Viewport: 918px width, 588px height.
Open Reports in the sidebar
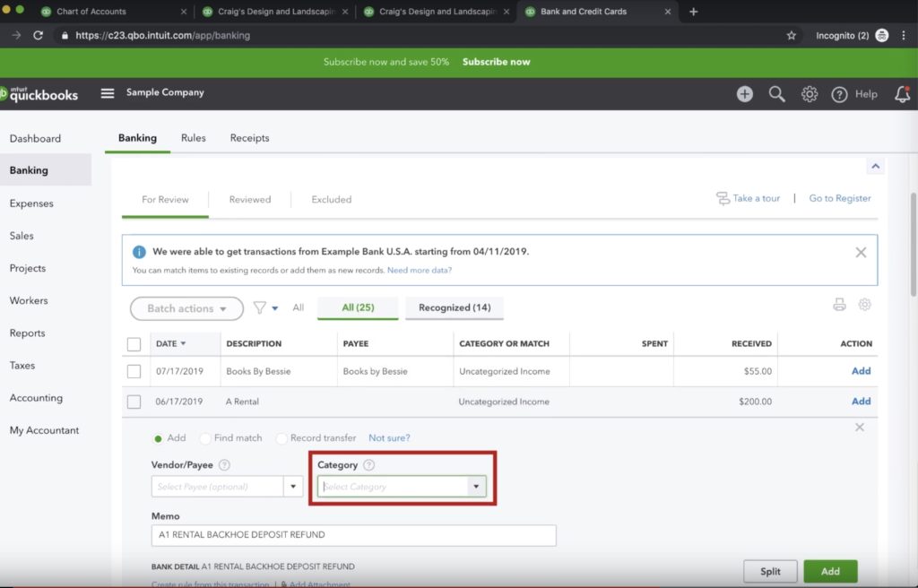click(28, 333)
